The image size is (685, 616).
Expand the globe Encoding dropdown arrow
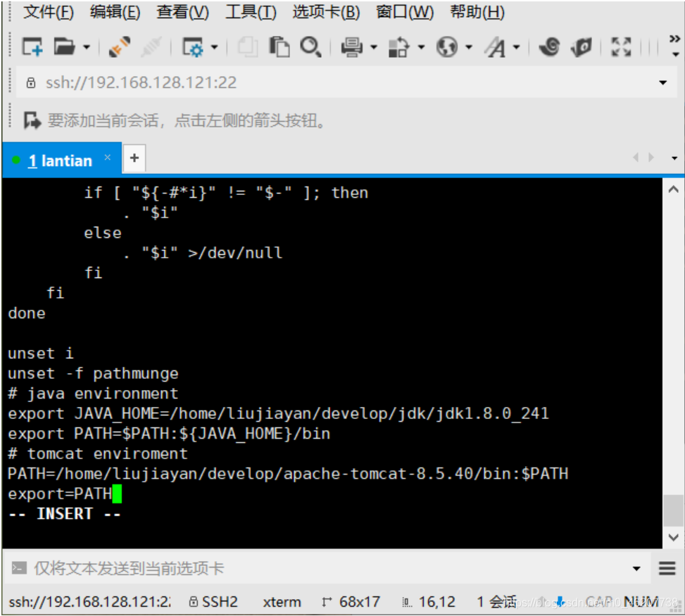pyautogui.click(x=469, y=47)
